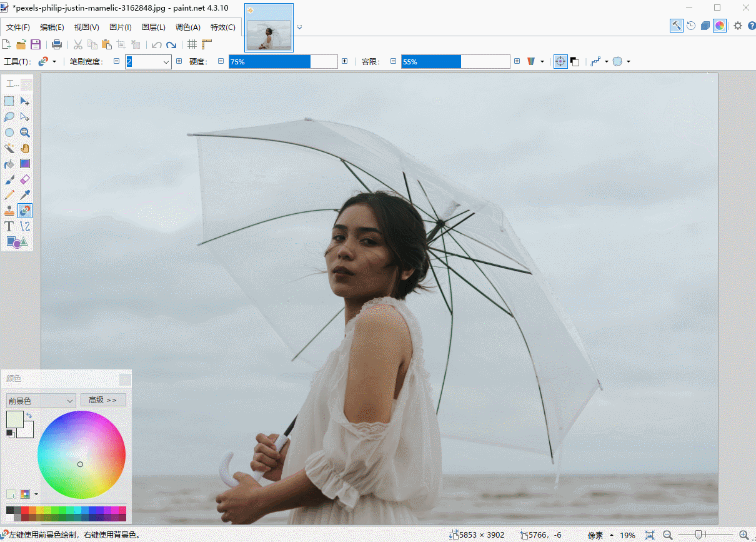Pick the Color Picker eyedropper tool
Viewport: 756px width, 542px height.
(x=25, y=195)
